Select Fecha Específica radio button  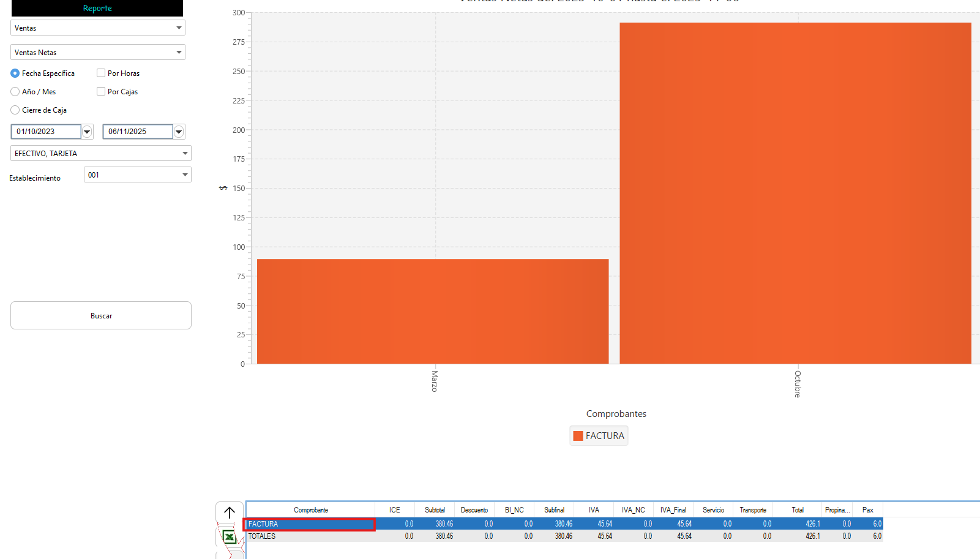point(15,73)
